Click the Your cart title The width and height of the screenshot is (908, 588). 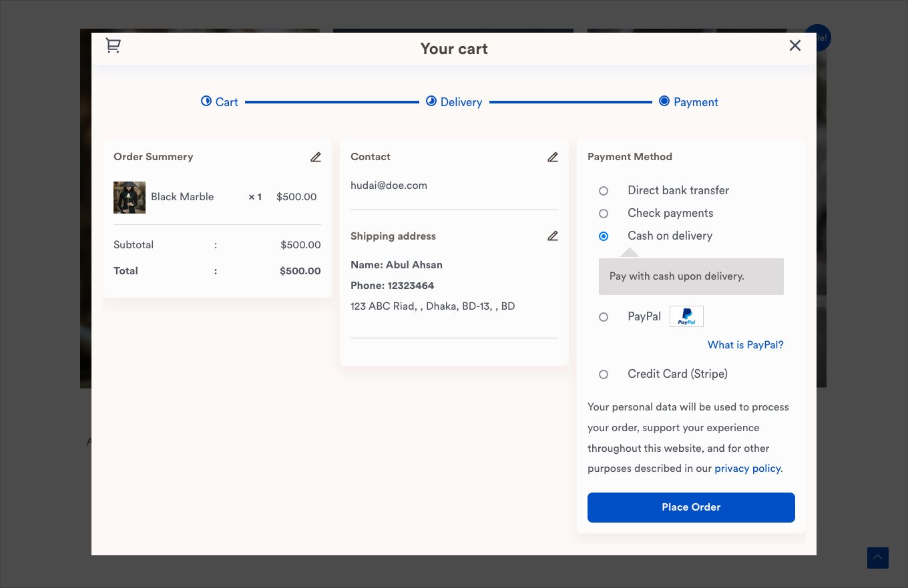click(x=454, y=49)
